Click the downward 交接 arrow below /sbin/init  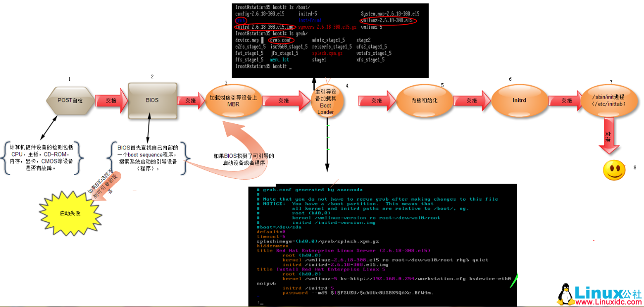(609, 136)
